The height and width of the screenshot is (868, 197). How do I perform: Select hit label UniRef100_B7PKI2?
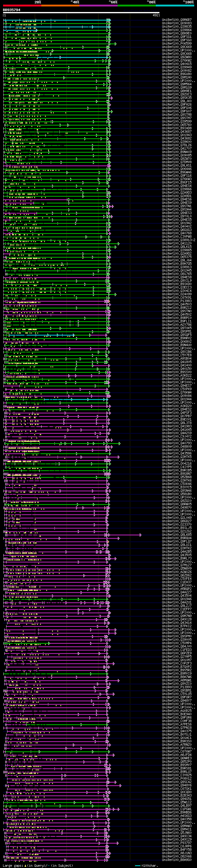tap(177, 626)
